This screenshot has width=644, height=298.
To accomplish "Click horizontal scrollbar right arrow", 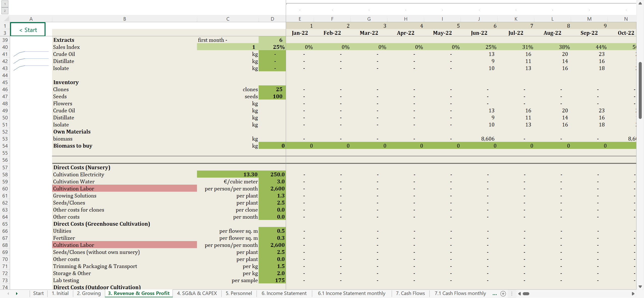I will tap(633, 293).
